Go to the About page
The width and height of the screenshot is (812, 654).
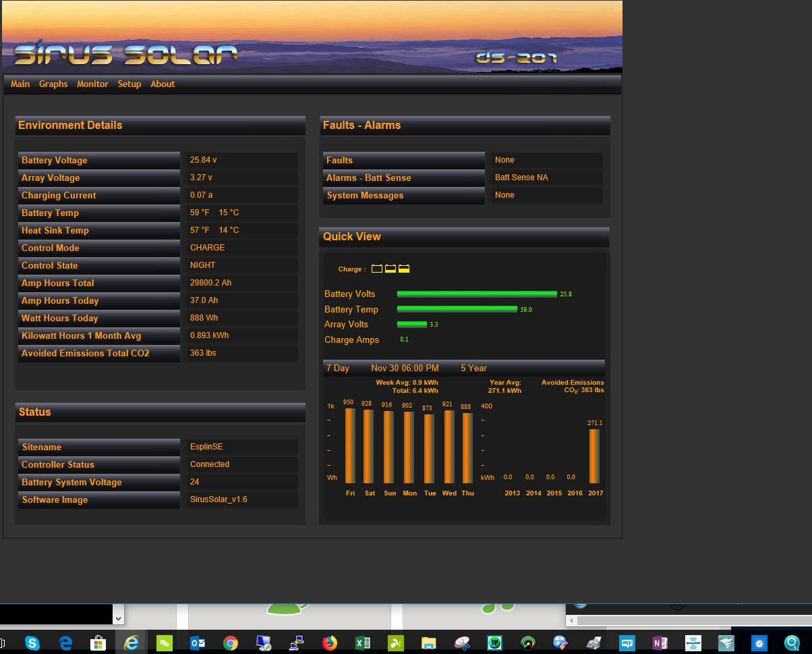(x=163, y=84)
